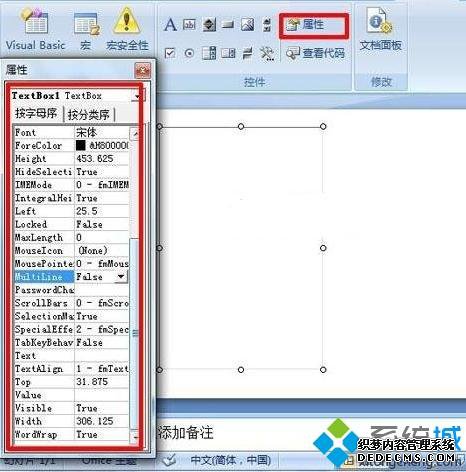
Task: Click the Top value 31.875
Action: coord(92,382)
